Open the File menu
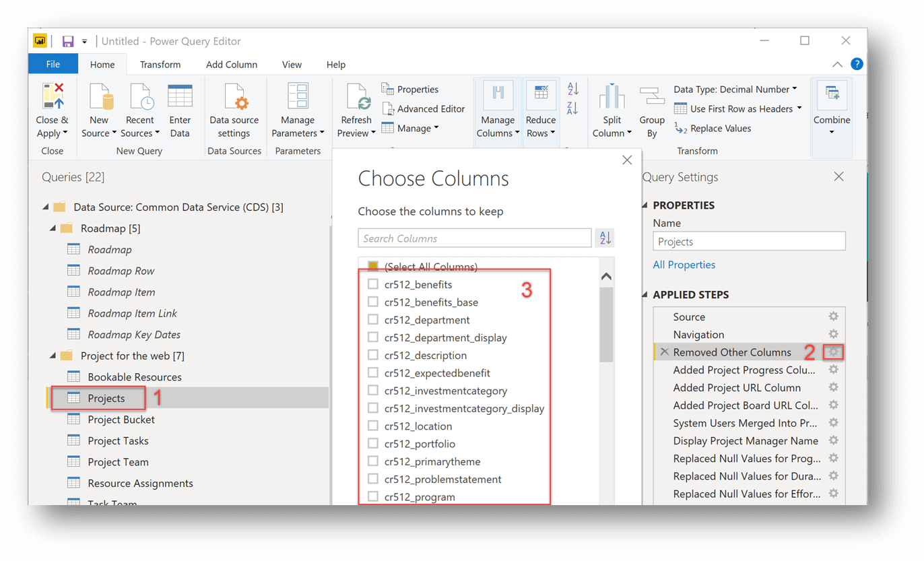Image resolution: width=924 pixels, height=561 pixels. coord(53,64)
